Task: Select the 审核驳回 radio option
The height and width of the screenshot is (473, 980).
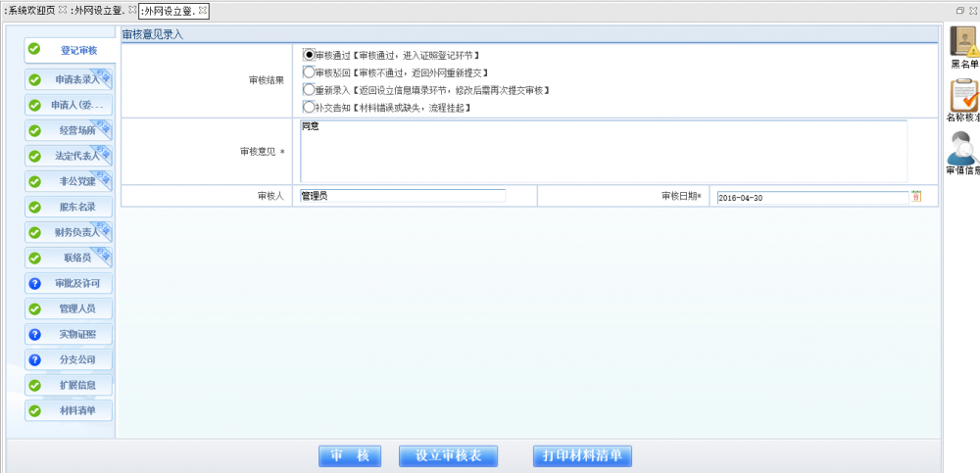Action: point(309,72)
